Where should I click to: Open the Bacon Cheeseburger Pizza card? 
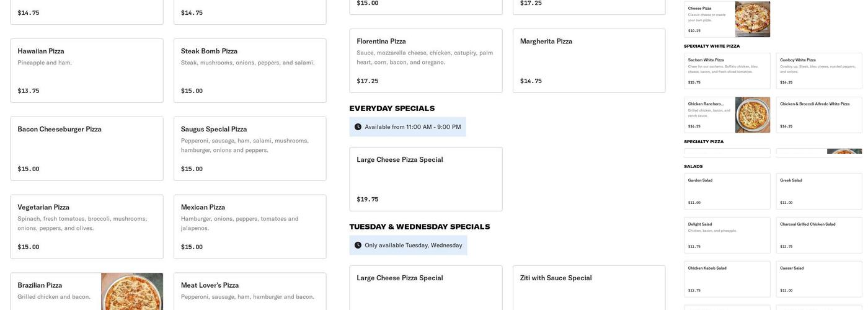coord(87,149)
